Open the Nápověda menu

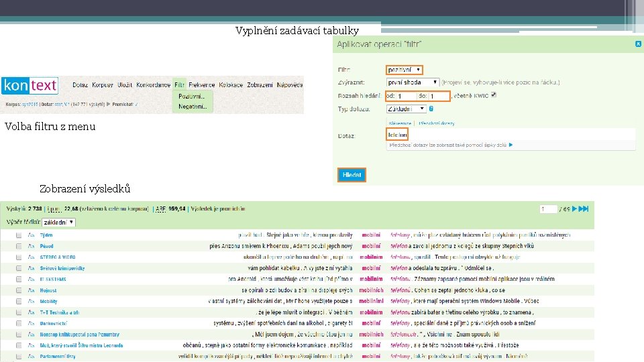pos(290,85)
